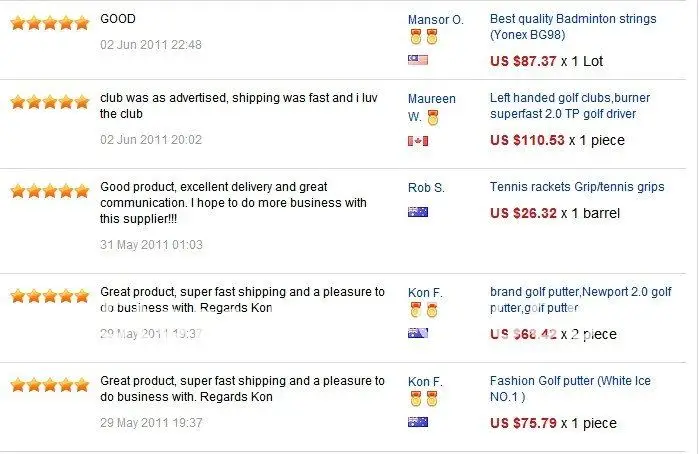Click medal badges under Kon F. Fashion putter review
The height and width of the screenshot is (454, 699).
424,399
